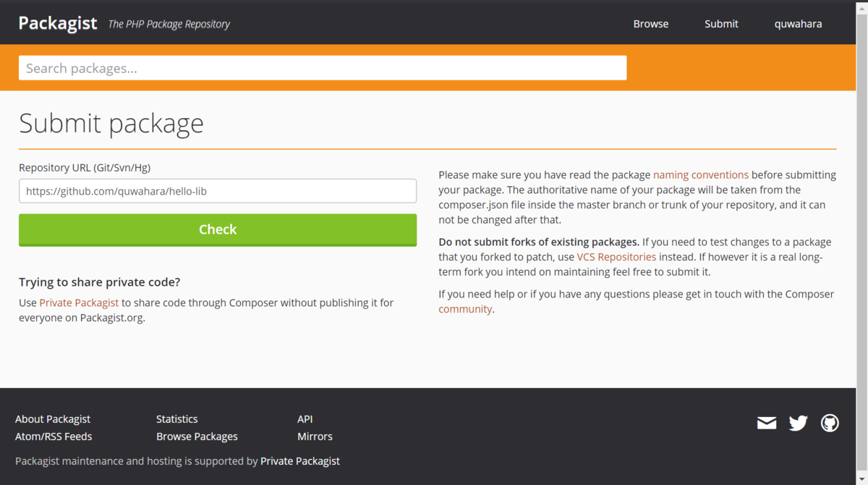Viewport: 868px width, 485px height.
Task: Open Private Packagist under private code section
Action: tap(79, 303)
